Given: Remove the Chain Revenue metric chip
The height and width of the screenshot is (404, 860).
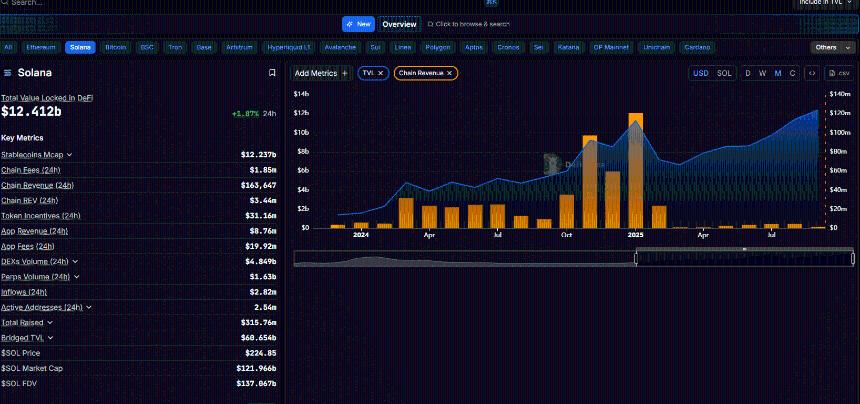Looking at the screenshot, I should (449, 73).
